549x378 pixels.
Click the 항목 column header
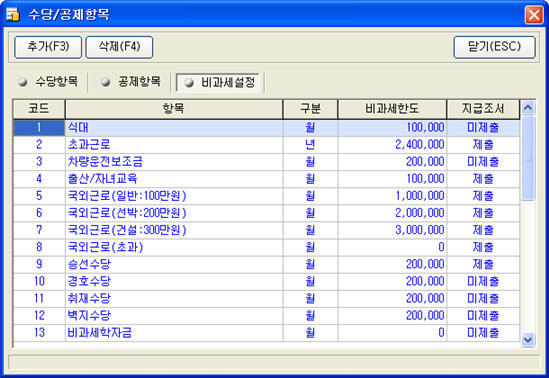[x=174, y=109]
